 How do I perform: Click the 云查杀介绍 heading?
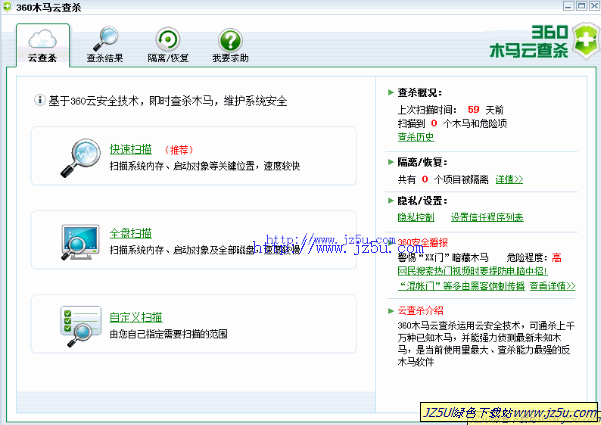tap(420, 310)
